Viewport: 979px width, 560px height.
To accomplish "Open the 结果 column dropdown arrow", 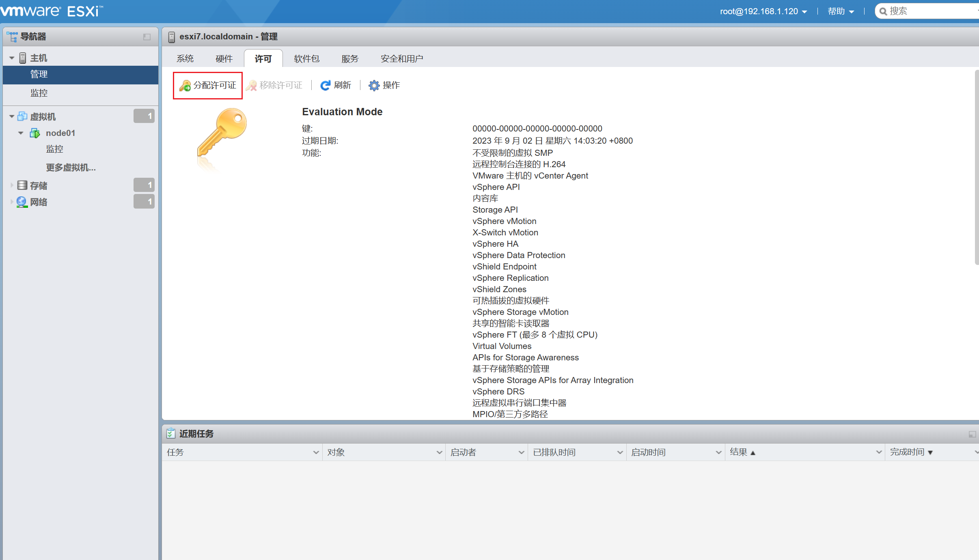I will pyautogui.click(x=879, y=452).
